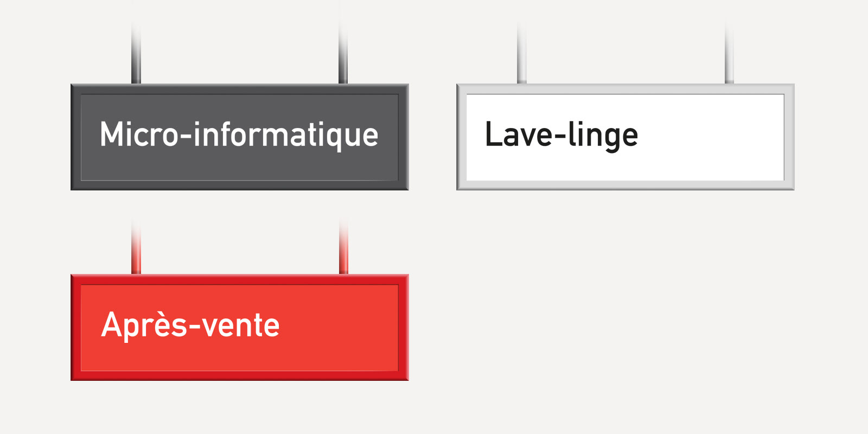Click left red rod above Après-vente sign
Viewport: 868px width, 434px height.
[136, 247]
